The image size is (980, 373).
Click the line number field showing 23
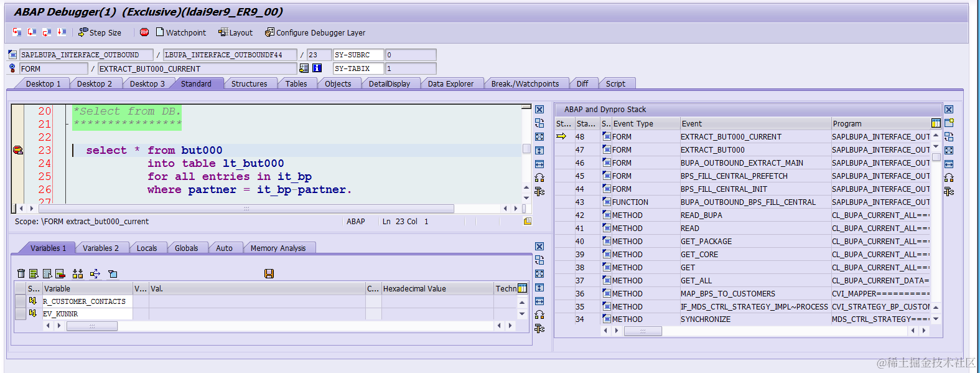[319, 55]
